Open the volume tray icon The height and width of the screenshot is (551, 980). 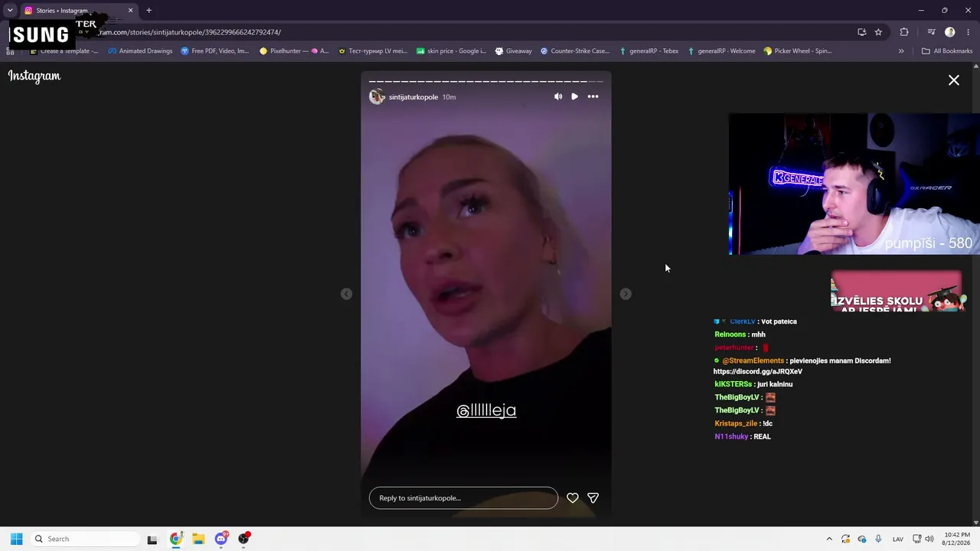pyautogui.click(x=929, y=539)
